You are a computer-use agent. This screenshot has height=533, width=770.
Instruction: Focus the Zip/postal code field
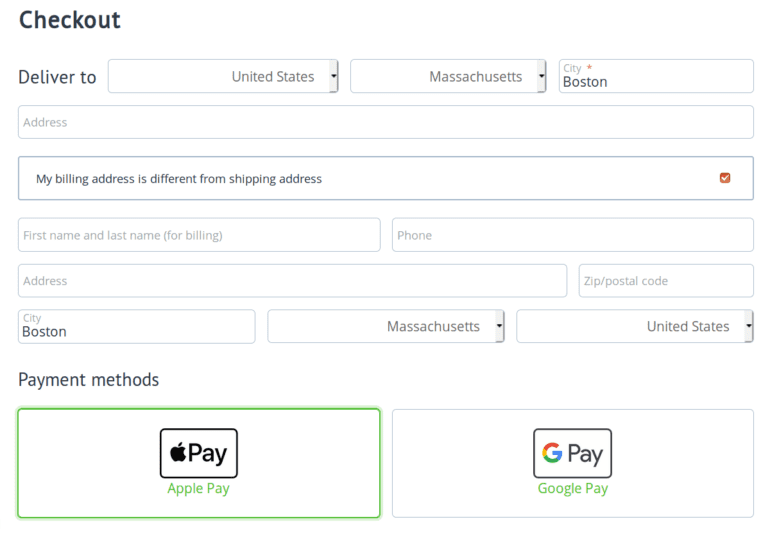click(x=665, y=281)
